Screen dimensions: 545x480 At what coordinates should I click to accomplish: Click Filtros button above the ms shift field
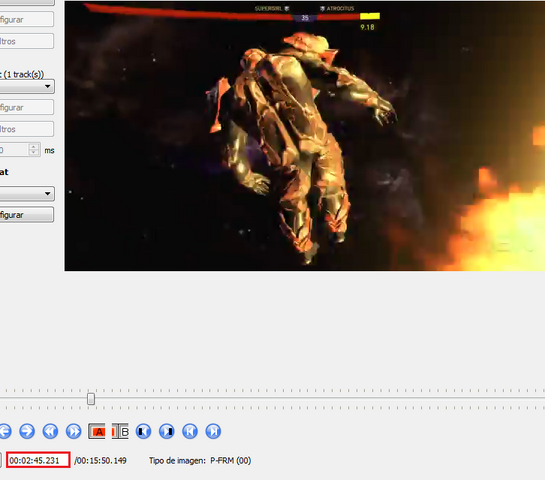click(x=27, y=129)
